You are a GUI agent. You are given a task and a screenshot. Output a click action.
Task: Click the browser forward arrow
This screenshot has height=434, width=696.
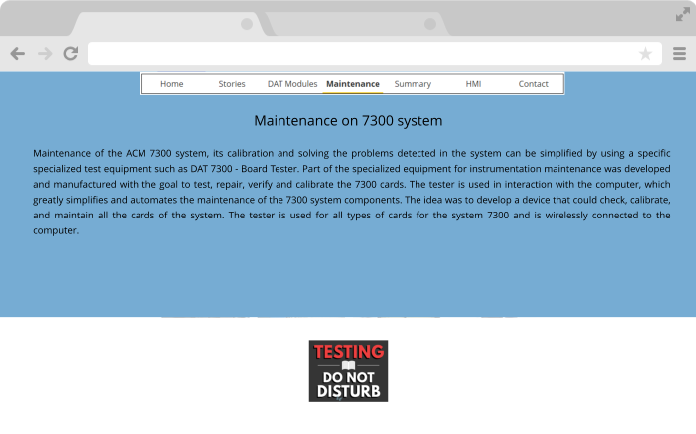[x=44, y=54]
